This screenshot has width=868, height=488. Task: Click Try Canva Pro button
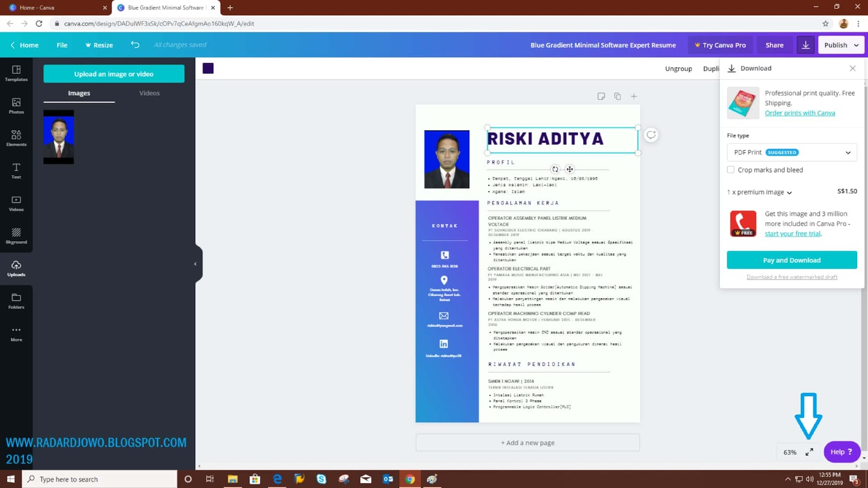(720, 45)
